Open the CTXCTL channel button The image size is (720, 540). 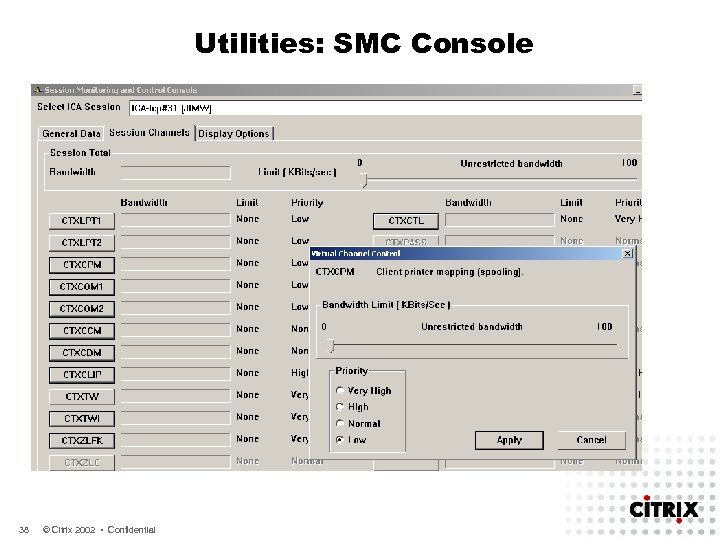[406, 221]
